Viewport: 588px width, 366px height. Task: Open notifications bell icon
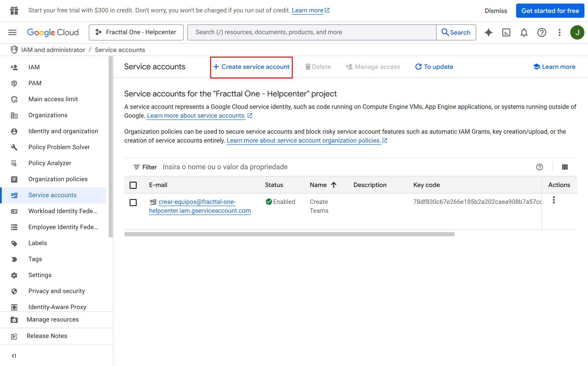[x=524, y=32]
